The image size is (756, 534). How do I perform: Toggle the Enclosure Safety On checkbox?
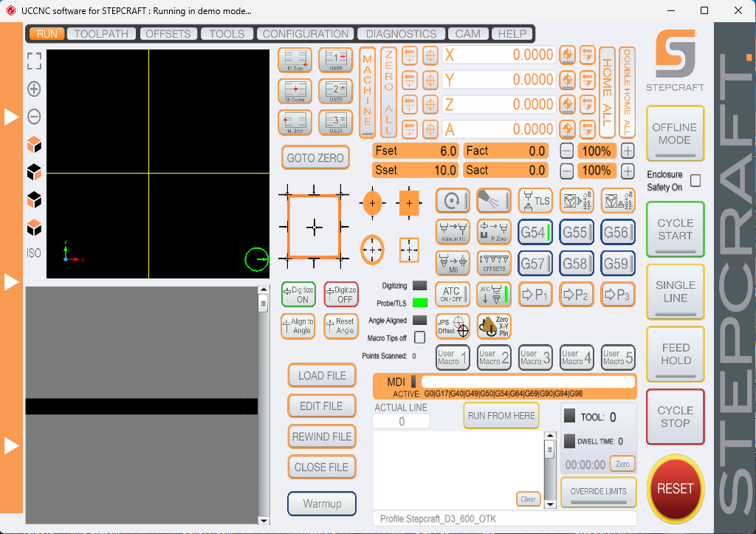(x=695, y=180)
